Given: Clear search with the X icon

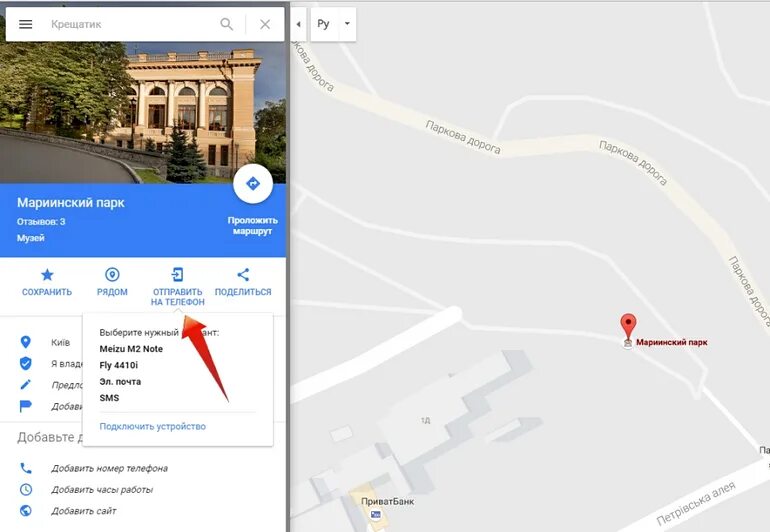Looking at the screenshot, I should click(265, 24).
